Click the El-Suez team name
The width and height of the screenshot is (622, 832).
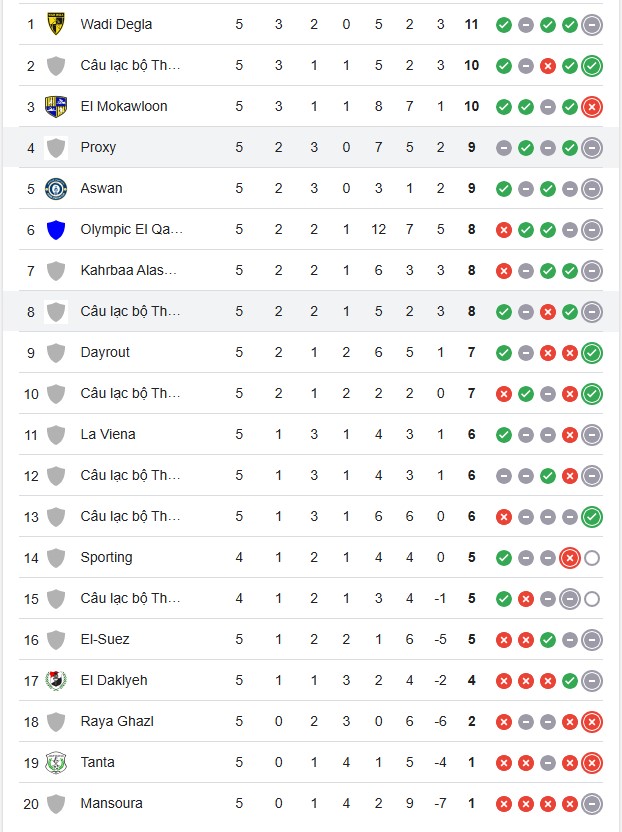tap(105, 639)
